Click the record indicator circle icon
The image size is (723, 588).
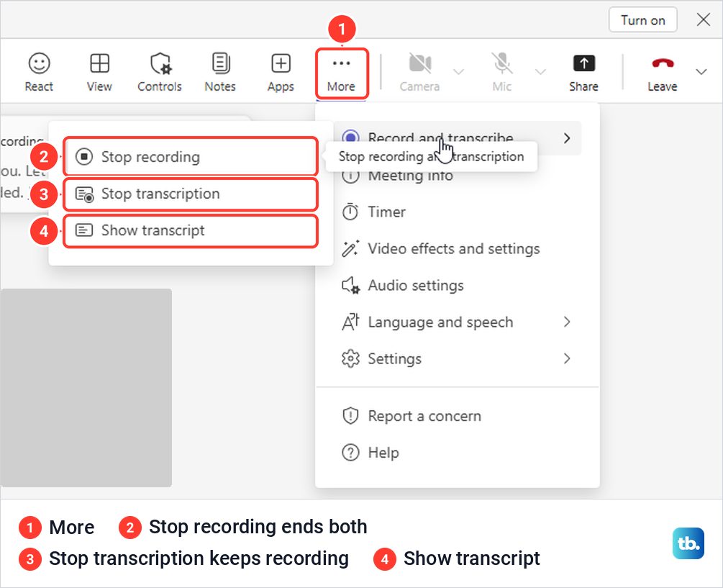coord(350,137)
